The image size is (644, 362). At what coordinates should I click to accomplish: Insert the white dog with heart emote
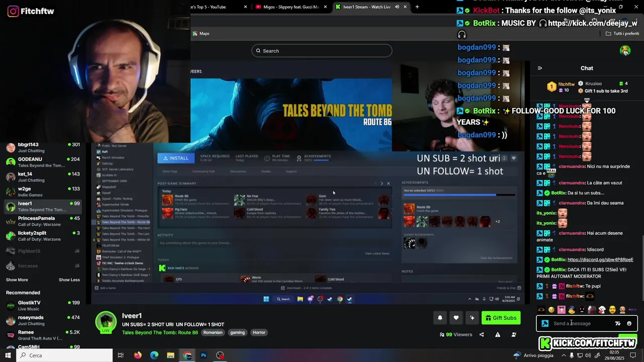(x=602, y=310)
